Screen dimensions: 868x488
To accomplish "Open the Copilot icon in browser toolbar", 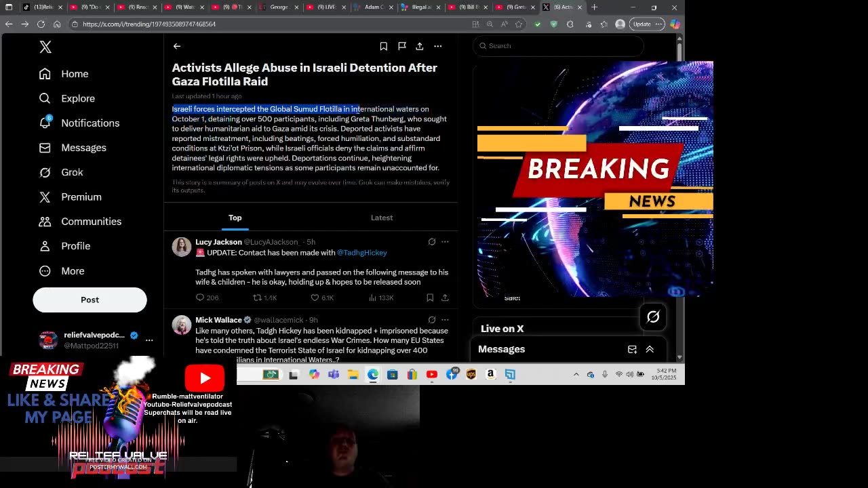I will tap(675, 24).
